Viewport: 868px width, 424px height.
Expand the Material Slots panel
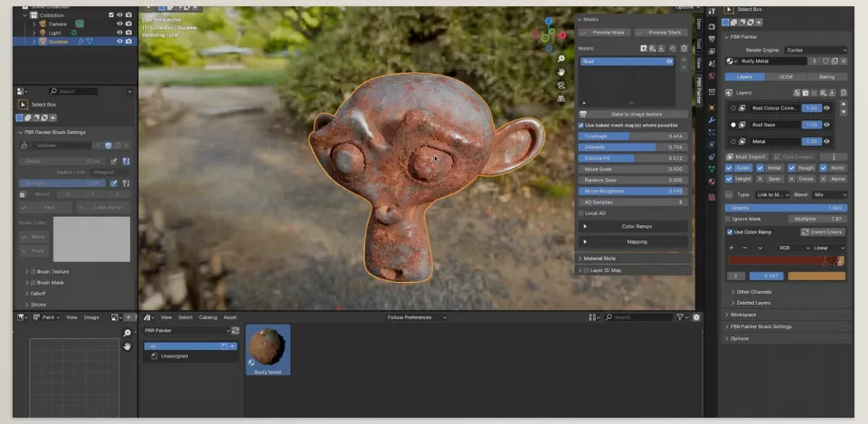click(633, 259)
